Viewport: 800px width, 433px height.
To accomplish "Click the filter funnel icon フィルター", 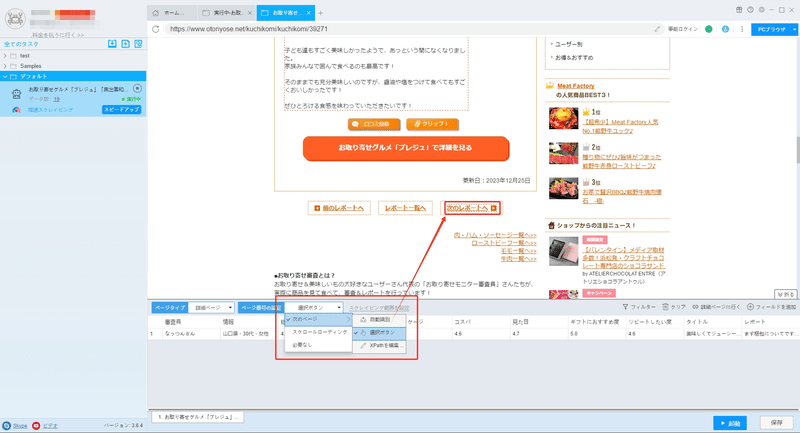I will (x=639, y=307).
